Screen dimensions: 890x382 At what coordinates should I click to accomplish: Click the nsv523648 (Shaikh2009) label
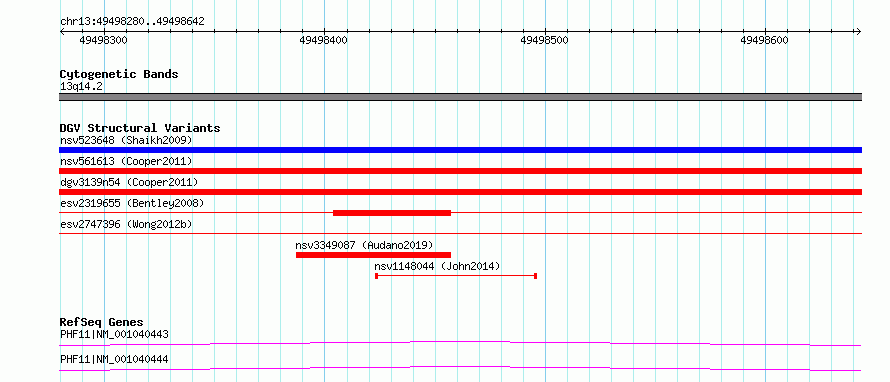pyautogui.click(x=126, y=140)
